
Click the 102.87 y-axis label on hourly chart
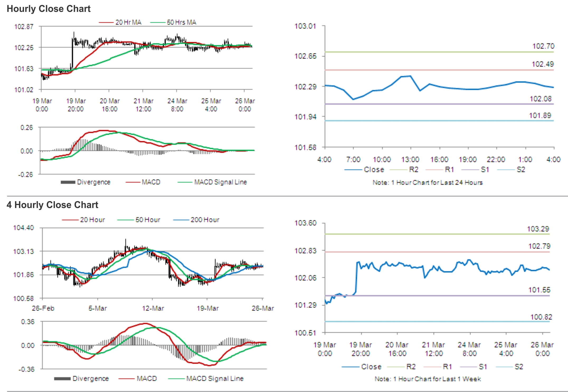click(24, 26)
